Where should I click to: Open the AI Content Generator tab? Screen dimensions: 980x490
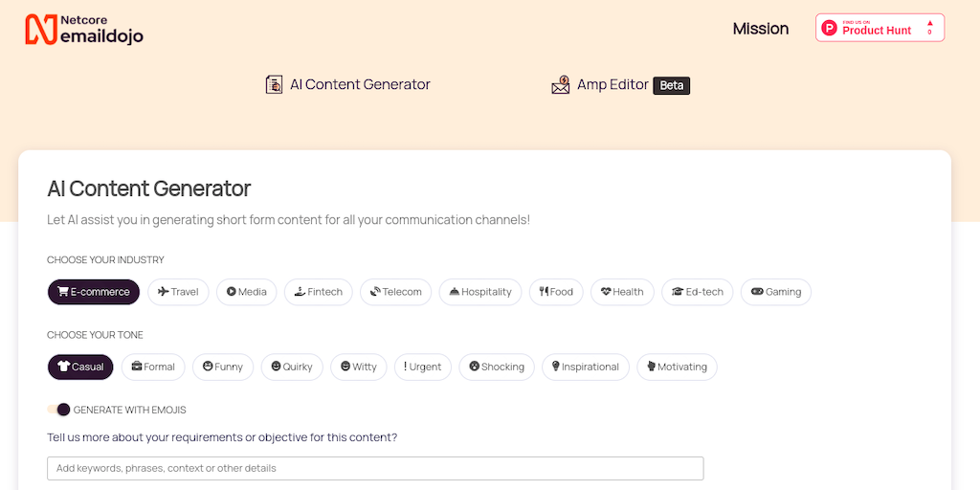(x=347, y=84)
